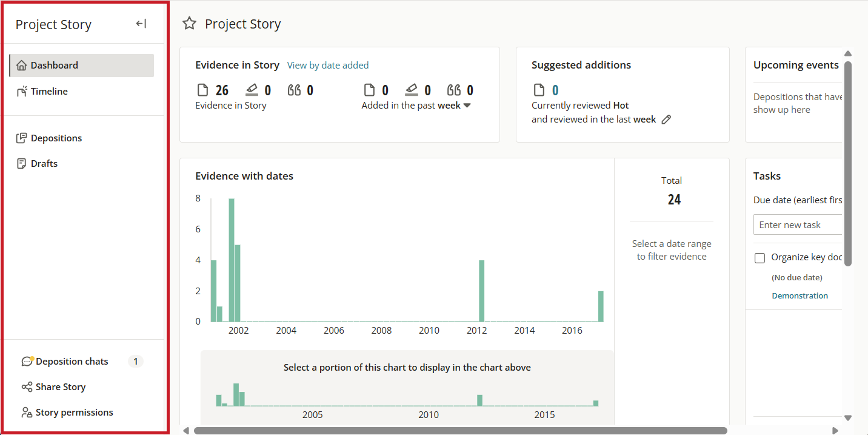Image resolution: width=868 pixels, height=435 pixels.
Task: Open Drafts section
Action: tap(44, 164)
